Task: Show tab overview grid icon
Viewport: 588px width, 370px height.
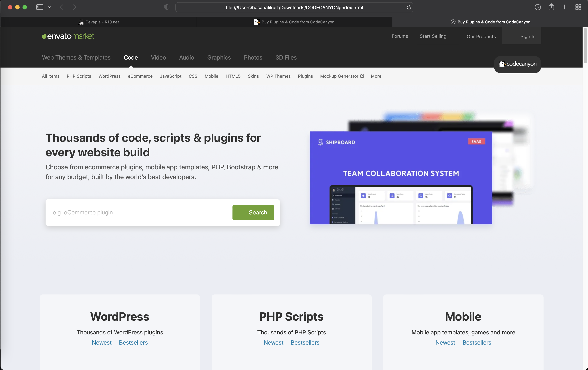Action: coord(578,7)
